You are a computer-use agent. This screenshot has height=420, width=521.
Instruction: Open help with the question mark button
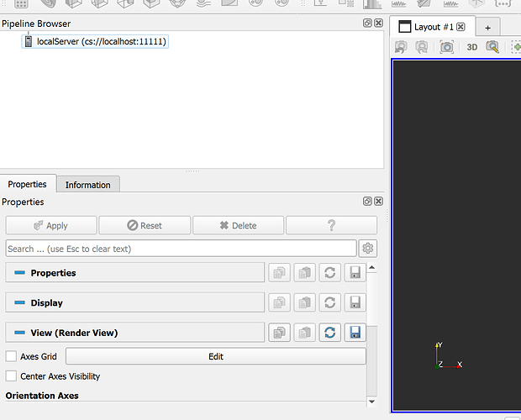click(x=331, y=225)
